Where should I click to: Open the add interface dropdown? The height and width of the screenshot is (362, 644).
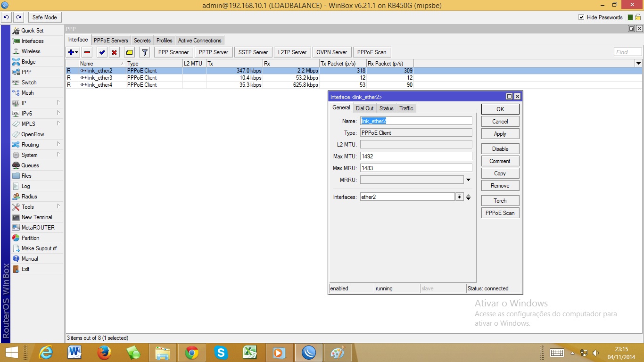(74, 52)
